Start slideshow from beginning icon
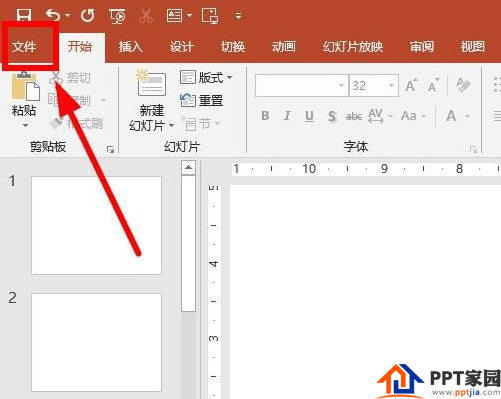The width and height of the screenshot is (501, 399). [117, 16]
